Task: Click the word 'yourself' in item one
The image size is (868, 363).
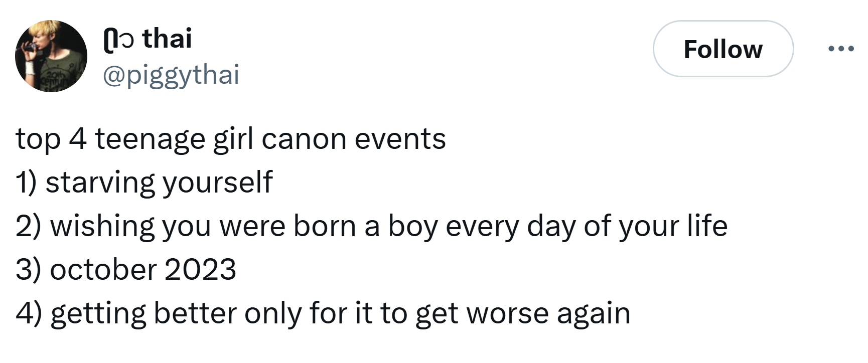Action: tap(217, 183)
